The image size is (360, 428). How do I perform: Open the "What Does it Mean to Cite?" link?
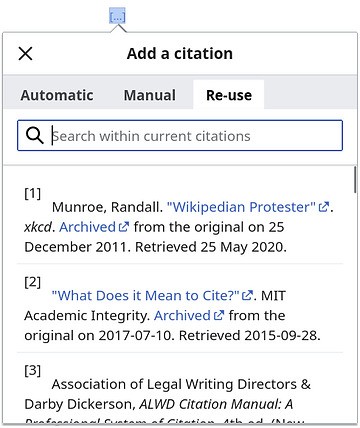coord(146,295)
